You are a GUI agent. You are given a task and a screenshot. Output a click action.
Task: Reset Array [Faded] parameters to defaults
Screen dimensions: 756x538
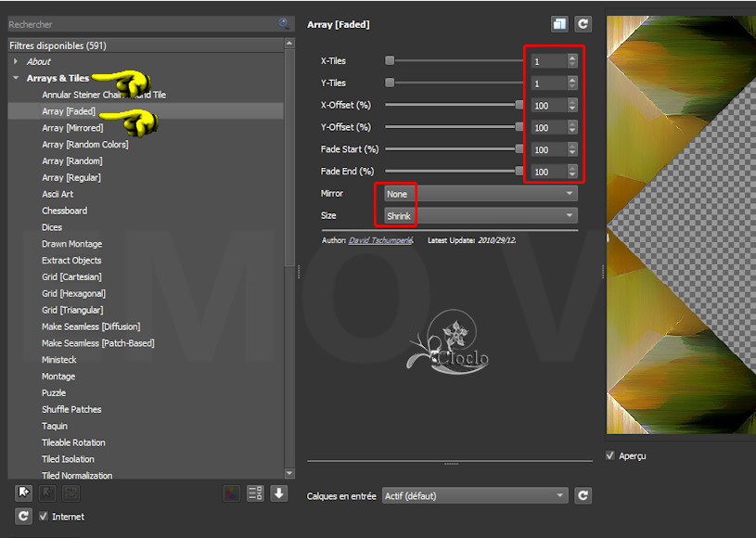coord(583,24)
